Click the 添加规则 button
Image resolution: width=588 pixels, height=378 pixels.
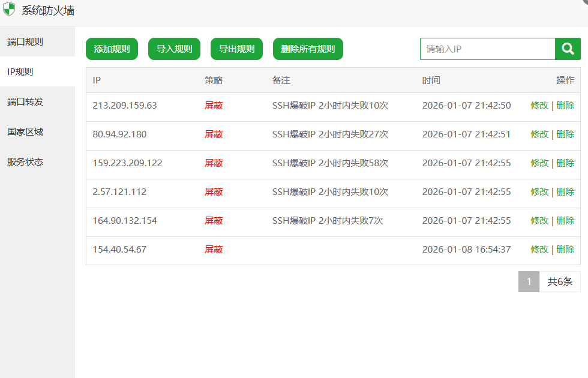[112, 49]
